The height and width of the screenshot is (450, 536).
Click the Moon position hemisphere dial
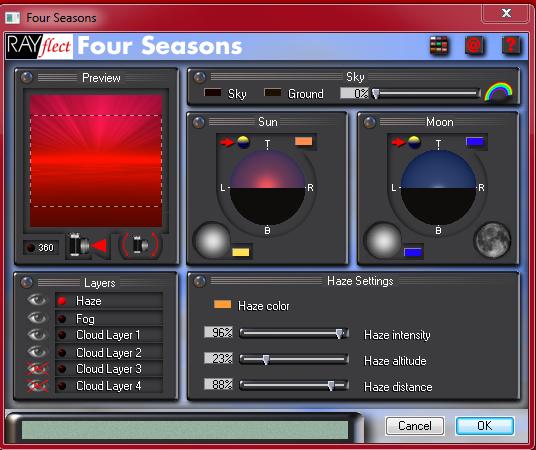point(438,187)
